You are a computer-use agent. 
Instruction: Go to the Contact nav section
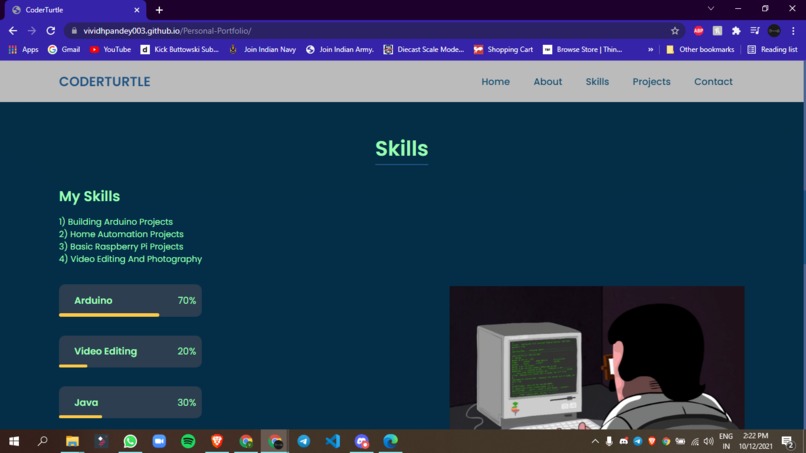pyautogui.click(x=713, y=82)
